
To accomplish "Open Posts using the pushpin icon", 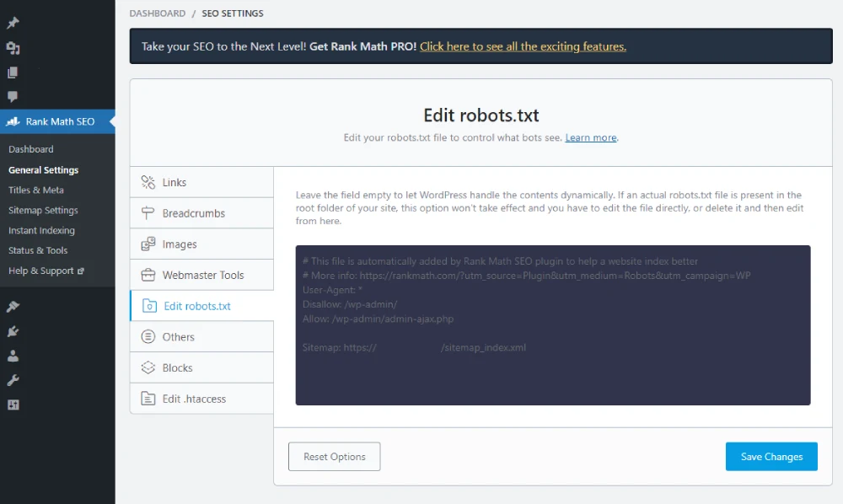I will click(x=13, y=23).
